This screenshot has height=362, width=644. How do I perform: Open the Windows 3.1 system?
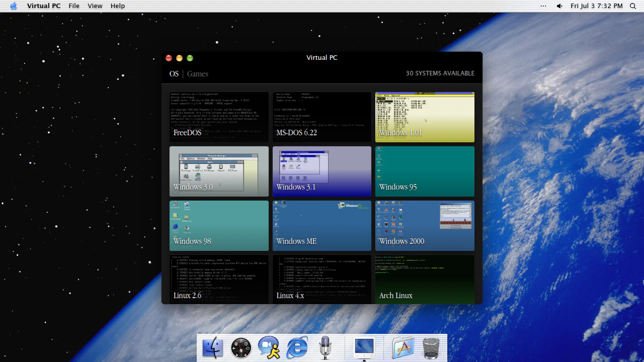click(x=322, y=171)
